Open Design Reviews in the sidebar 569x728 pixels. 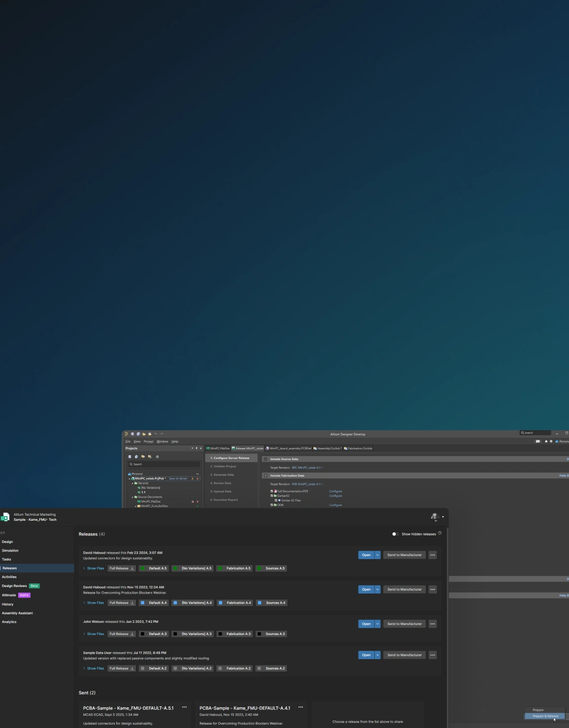(x=14, y=586)
